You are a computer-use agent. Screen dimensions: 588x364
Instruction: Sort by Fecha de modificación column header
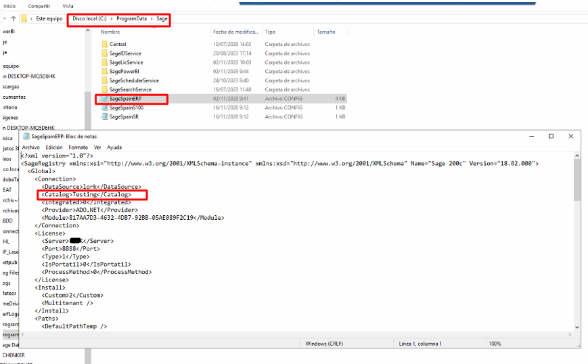[236, 32]
